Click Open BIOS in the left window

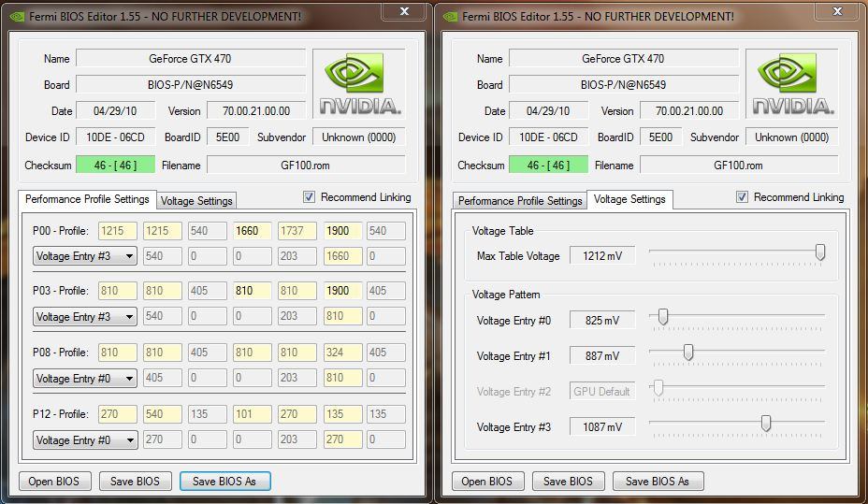[x=53, y=482]
